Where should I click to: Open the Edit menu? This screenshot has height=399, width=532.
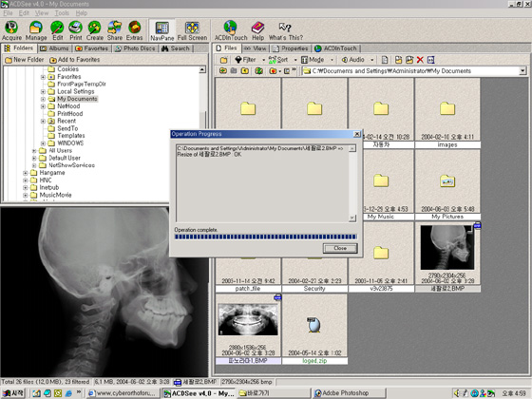coord(24,13)
